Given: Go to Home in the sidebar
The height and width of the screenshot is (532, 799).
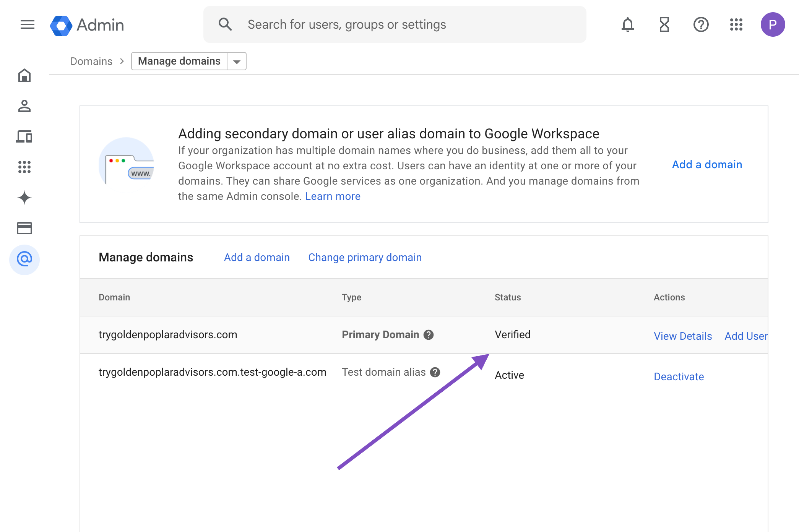Looking at the screenshot, I should tap(24, 75).
